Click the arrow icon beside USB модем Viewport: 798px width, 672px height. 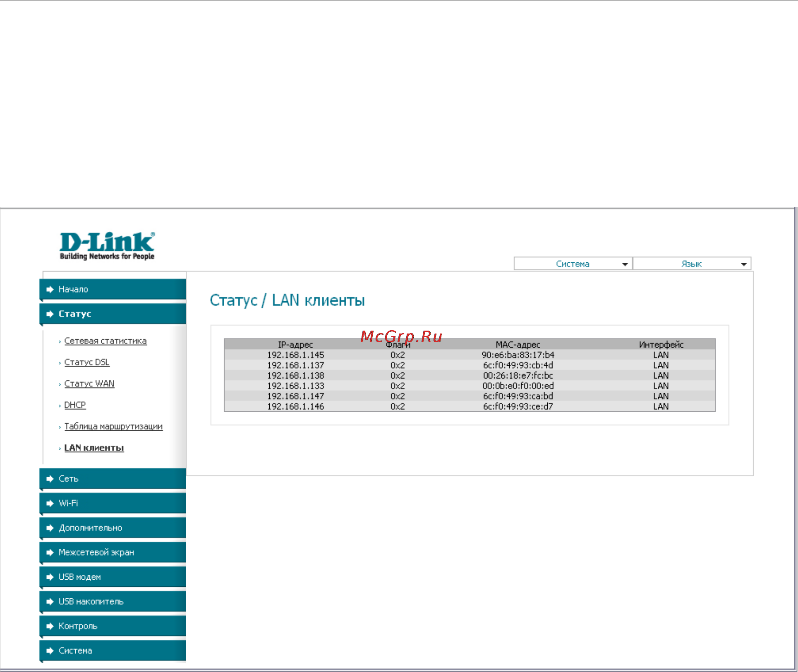[50, 577]
